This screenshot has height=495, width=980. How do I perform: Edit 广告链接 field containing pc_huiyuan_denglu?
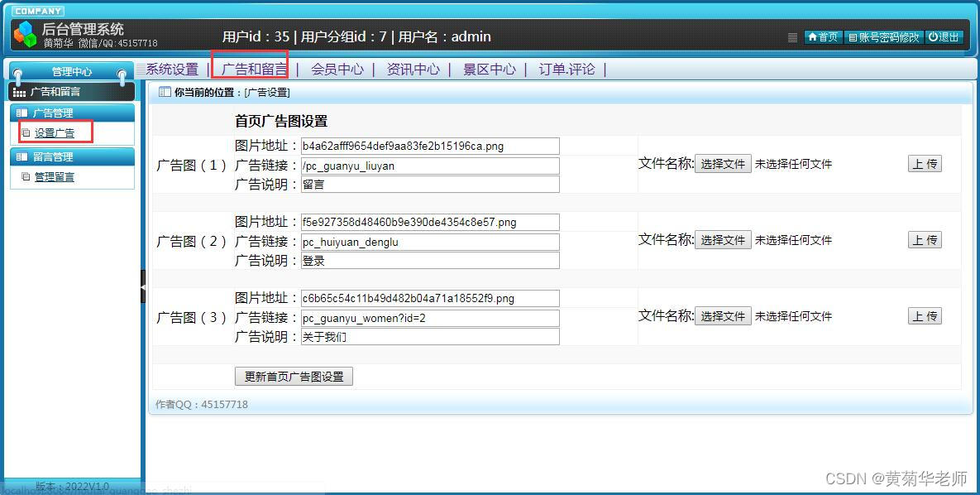click(x=430, y=242)
